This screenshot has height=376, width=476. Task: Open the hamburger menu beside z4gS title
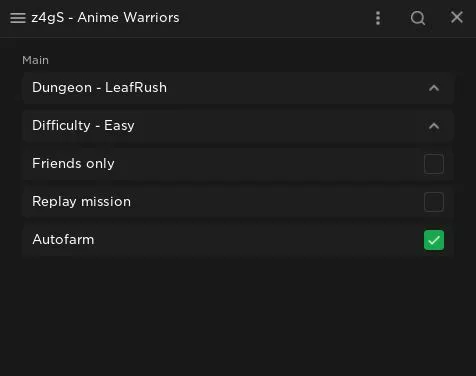(x=18, y=18)
